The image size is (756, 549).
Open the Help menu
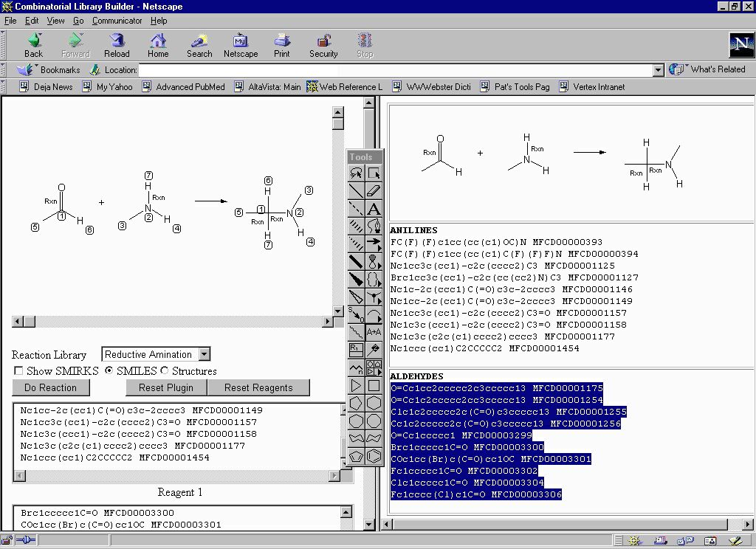159,21
